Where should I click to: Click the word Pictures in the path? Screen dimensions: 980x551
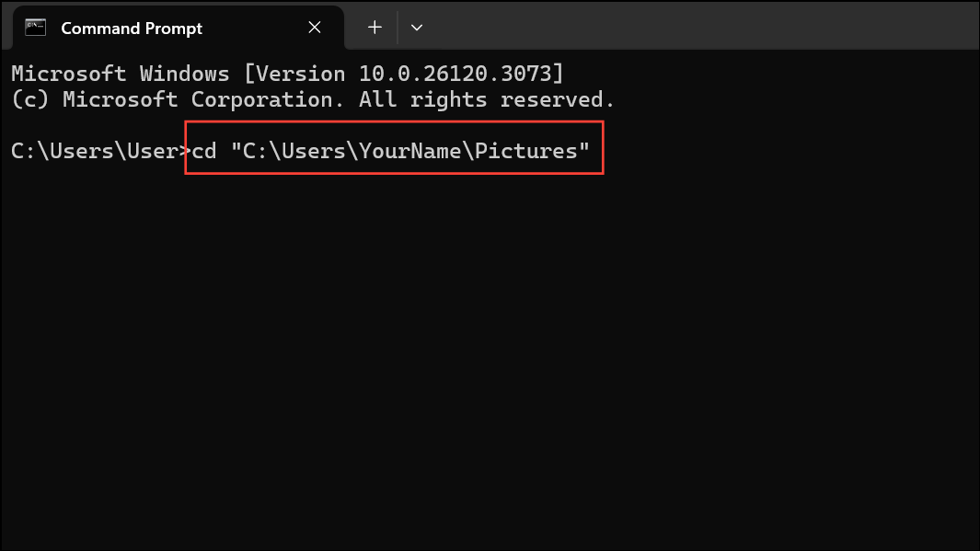tap(525, 151)
